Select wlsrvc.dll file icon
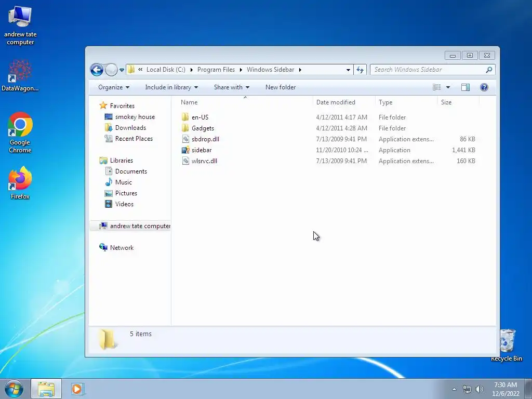Viewport: 532px width, 399px height. [185, 161]
